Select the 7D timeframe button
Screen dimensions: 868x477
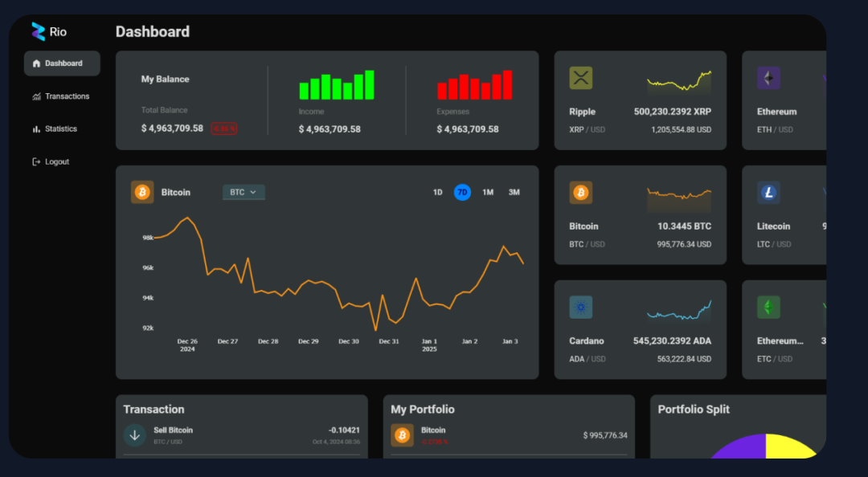click(462, 192)
